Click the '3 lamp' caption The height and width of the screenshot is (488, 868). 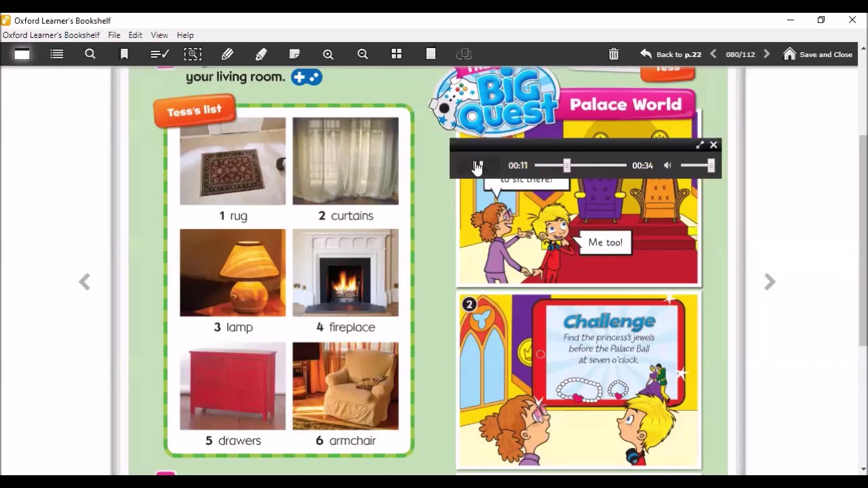coord(233,327)
